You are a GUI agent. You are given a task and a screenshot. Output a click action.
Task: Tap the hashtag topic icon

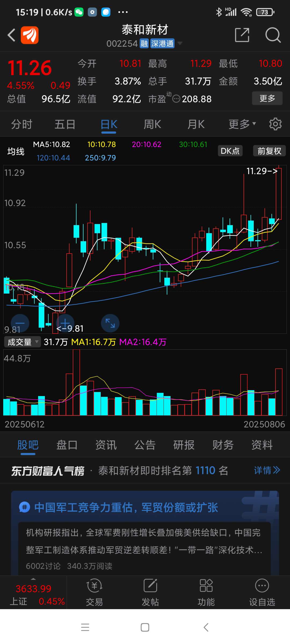click(24, 507)
